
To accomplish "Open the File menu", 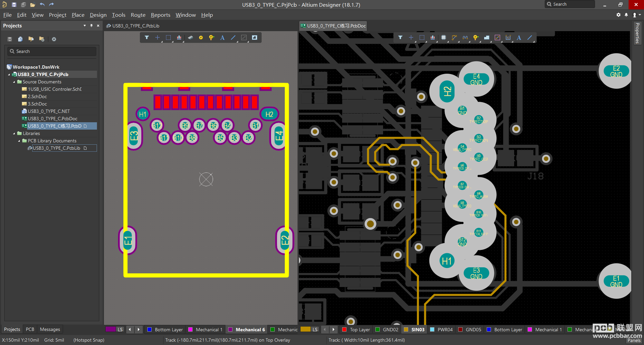I will pos(7,15).
